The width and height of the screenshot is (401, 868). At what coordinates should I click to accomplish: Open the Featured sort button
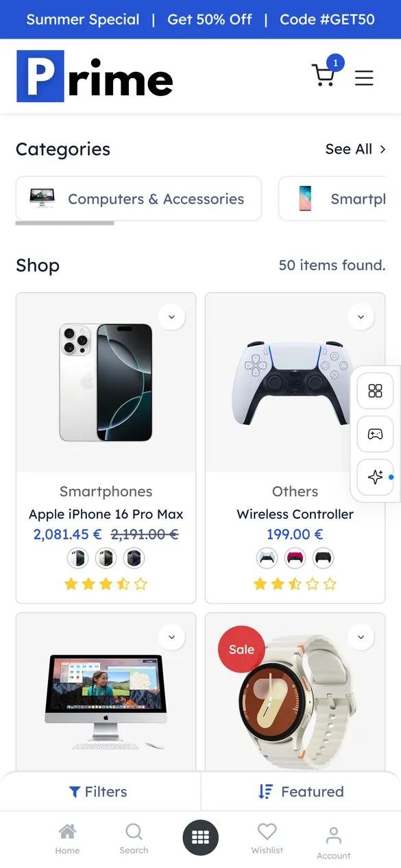point(301,792)
